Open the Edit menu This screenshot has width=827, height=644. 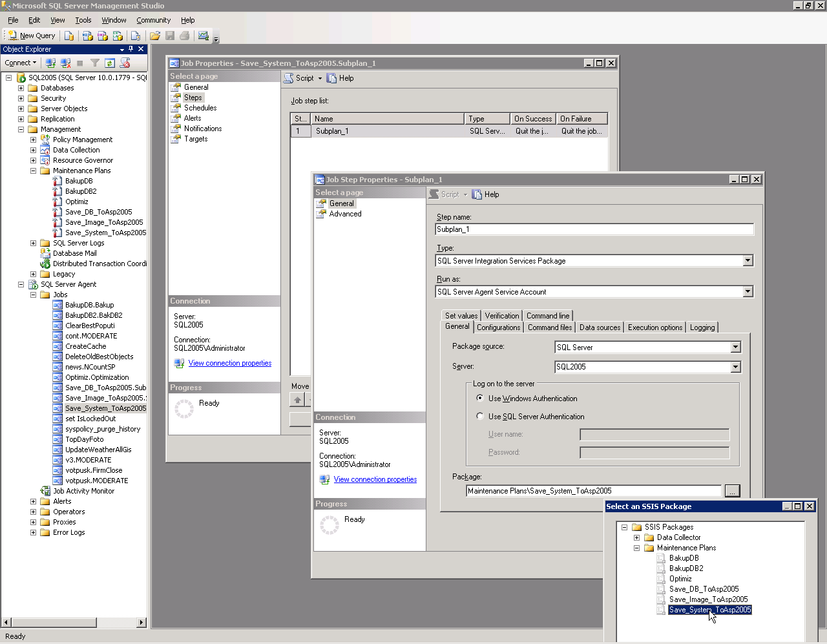click(34, 20)
